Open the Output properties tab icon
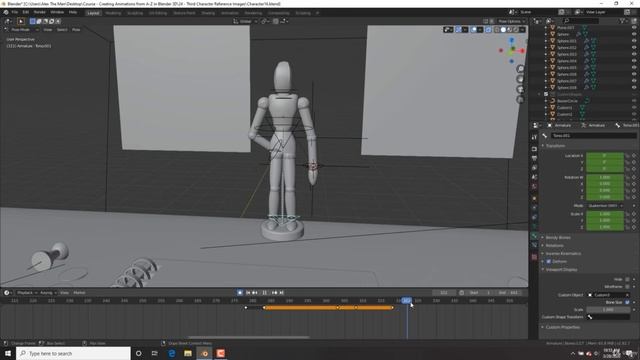 coord(534,158)
